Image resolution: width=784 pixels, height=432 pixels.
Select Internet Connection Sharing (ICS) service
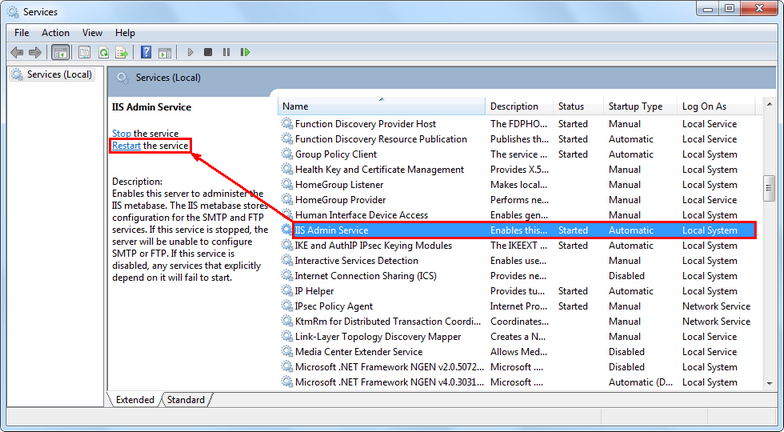[x=366, y=276]
